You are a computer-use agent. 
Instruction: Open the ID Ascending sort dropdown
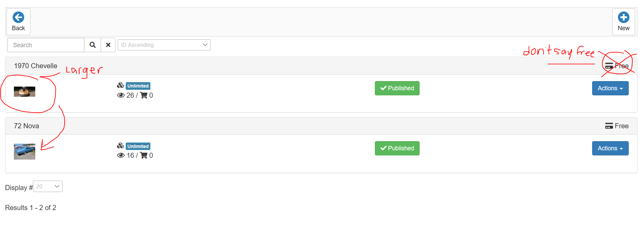point(164,45)
